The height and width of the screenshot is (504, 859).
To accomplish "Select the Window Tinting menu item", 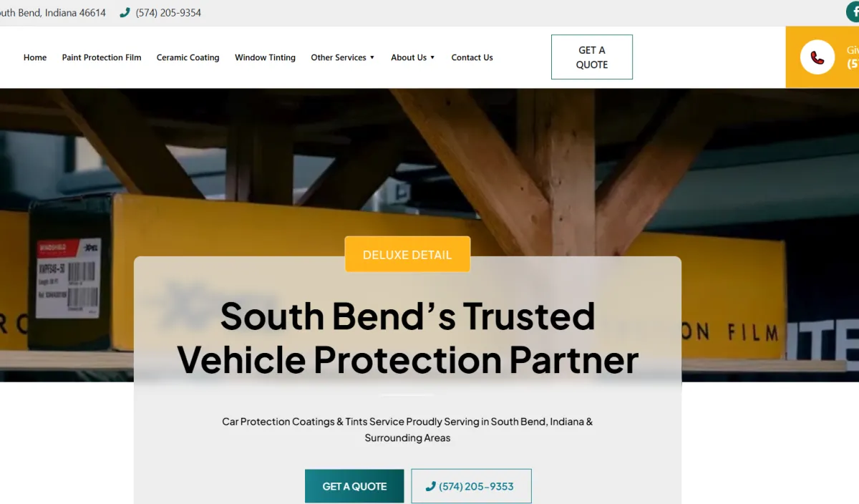I will click(x=265, y=57).
